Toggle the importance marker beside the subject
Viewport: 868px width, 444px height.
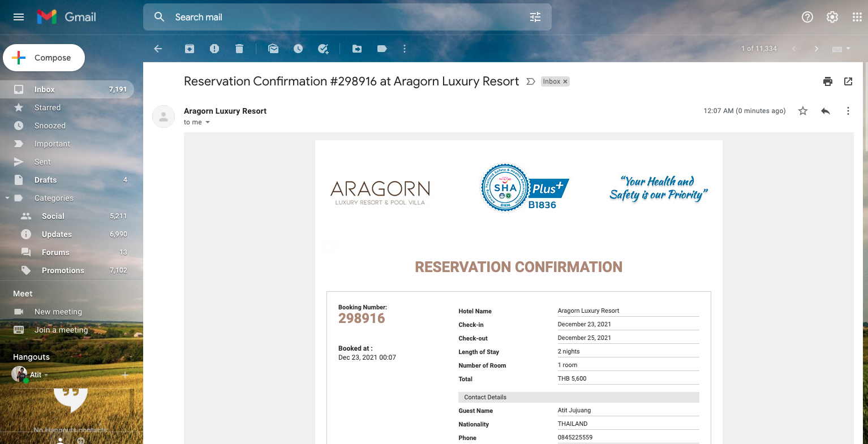[x=531, y=81]
